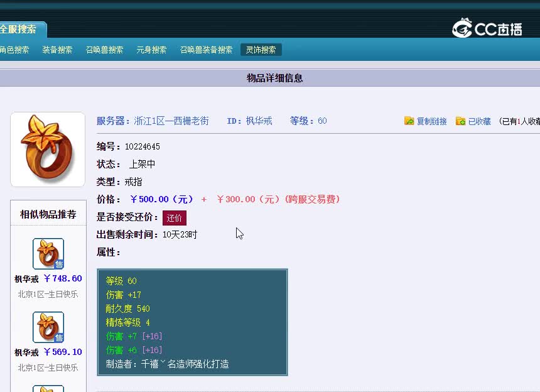This screenshot has width=540, height=392.
Task: Click the 已收藏 folder icon
Action: click(460, 121)
